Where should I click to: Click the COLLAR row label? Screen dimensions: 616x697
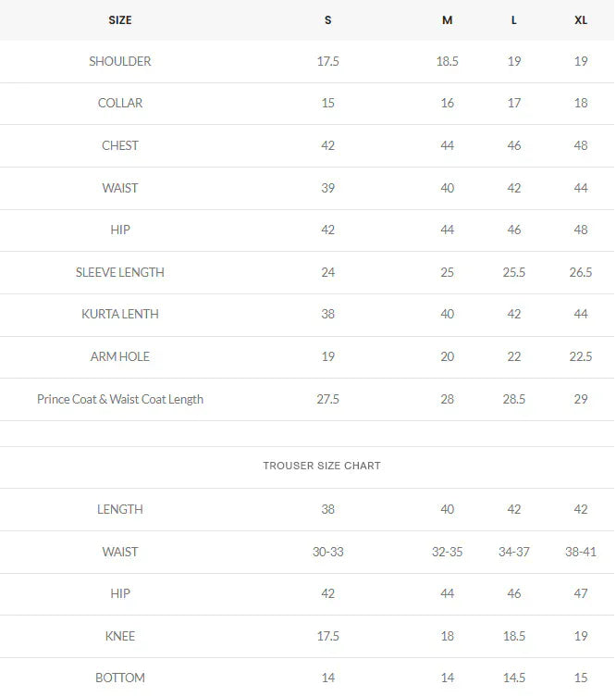(120, 103)
